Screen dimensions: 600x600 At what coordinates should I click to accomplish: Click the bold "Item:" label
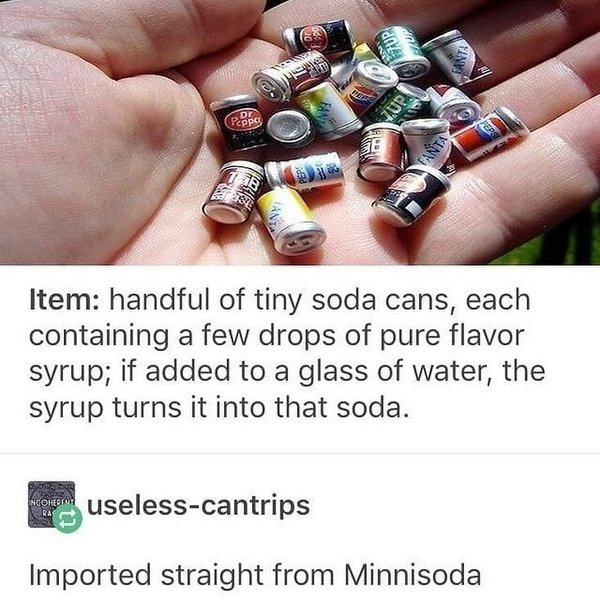pos(65,300)
